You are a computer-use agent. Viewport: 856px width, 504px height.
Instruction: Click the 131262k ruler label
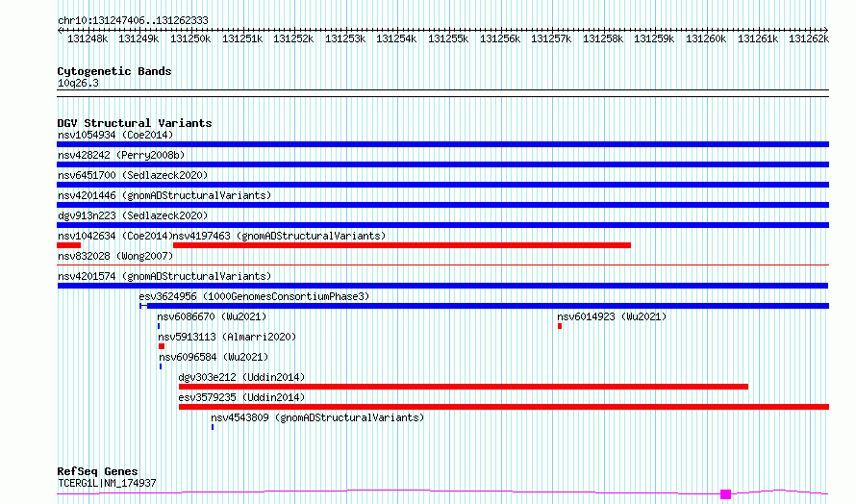pos(809,38)
